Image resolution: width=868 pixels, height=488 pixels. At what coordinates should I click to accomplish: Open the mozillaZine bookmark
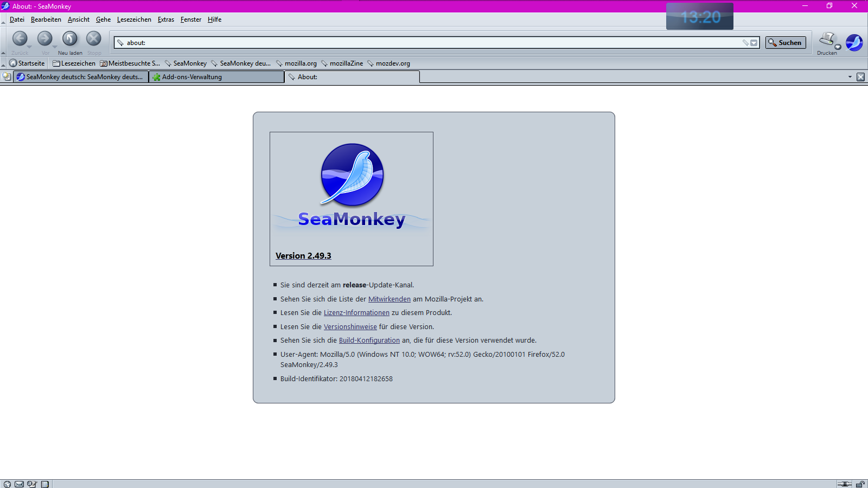coord(342,63)
